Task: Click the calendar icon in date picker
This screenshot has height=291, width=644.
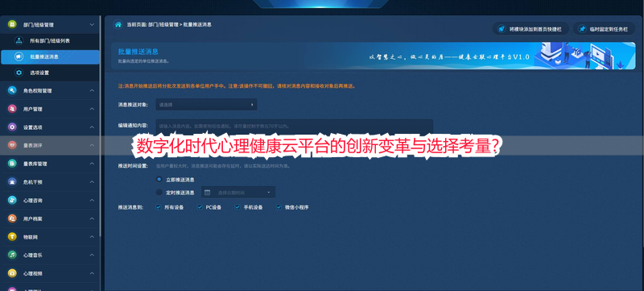Action: [208, 193]
